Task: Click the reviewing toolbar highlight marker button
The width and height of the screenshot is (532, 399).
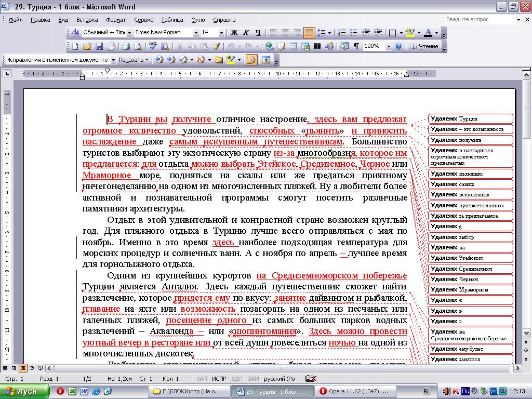Action: click(230, 60)
